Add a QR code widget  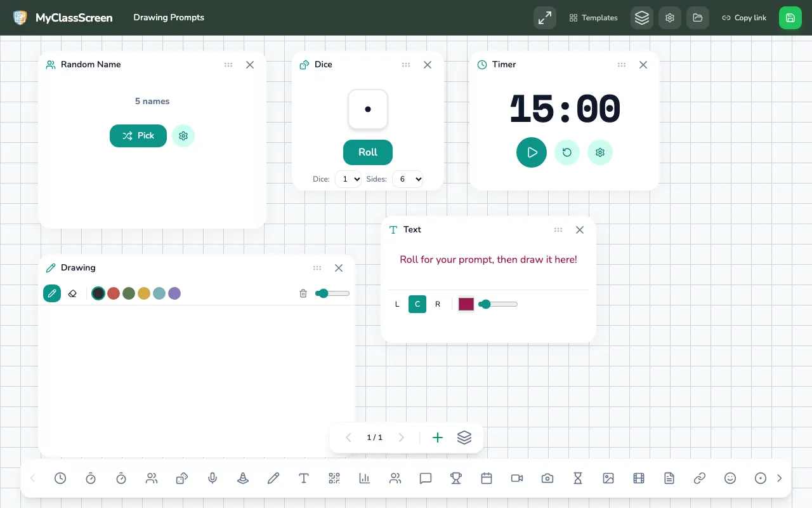coord(334,478)
